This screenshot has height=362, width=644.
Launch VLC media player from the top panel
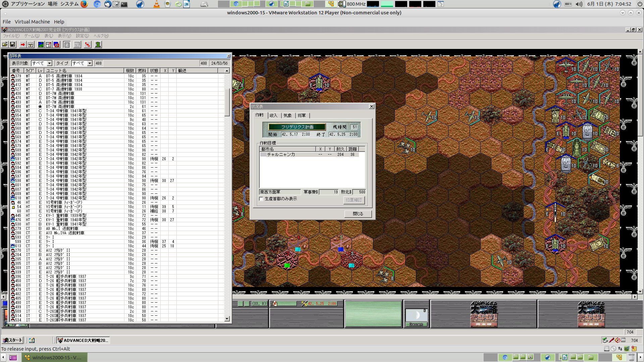[x=156, y=4]
